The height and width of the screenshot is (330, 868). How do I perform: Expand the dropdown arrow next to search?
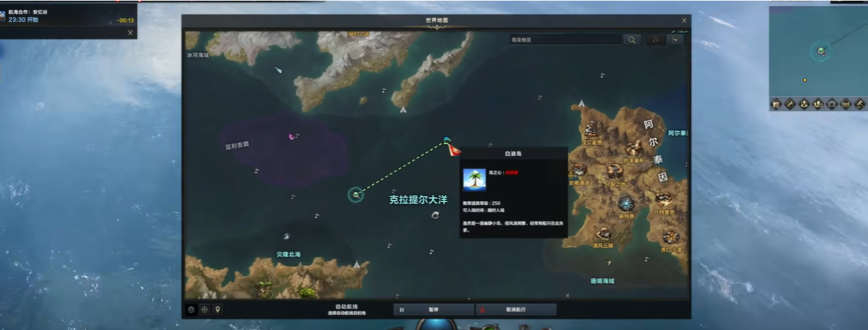[x=675, y=40]
